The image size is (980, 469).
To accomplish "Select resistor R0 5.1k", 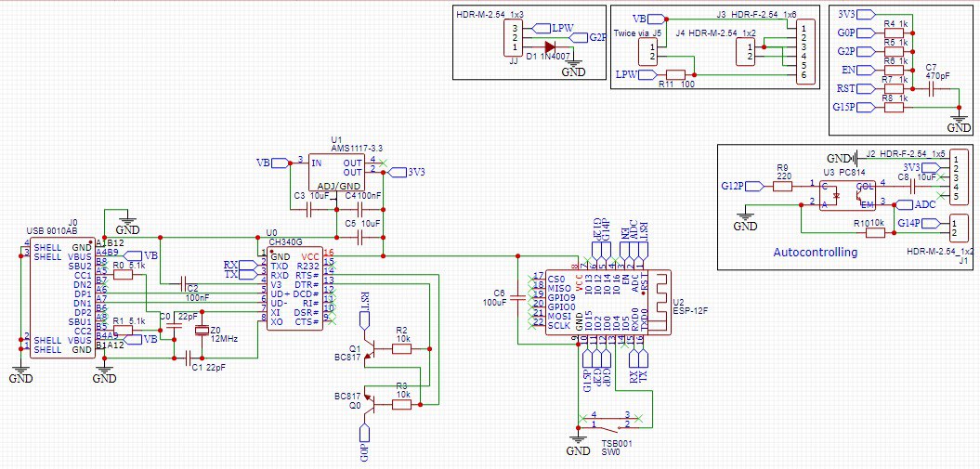I will (x=123, y=276).
